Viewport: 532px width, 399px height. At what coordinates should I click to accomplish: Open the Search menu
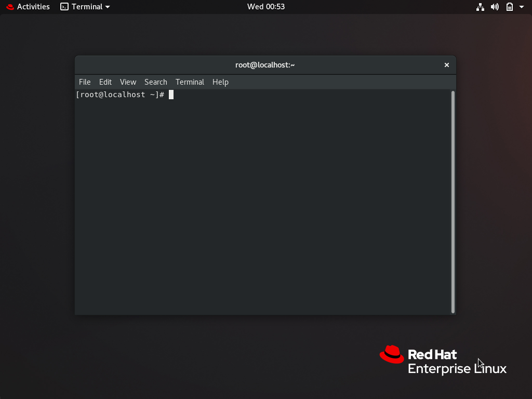(156, 82)
